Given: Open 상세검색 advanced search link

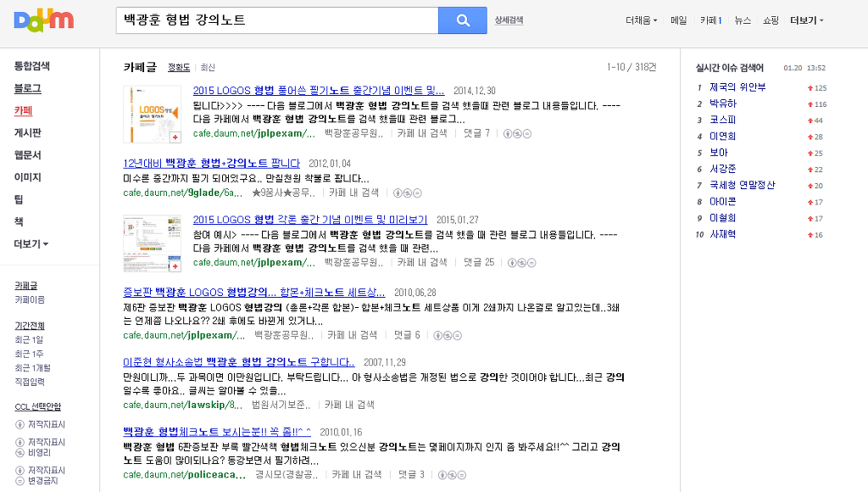Looking at the screenshot, I should [509, 20].
